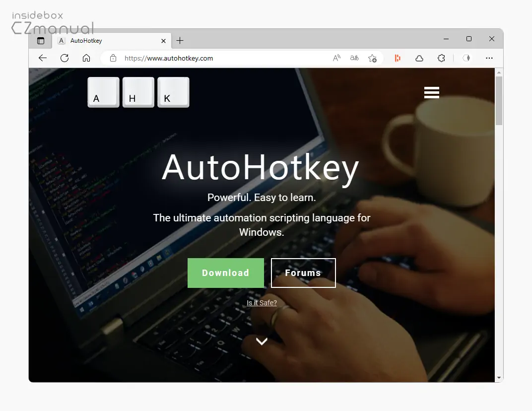Open the Forums button
This screenshot has width=532, height=411.
(x=303, y=273)
